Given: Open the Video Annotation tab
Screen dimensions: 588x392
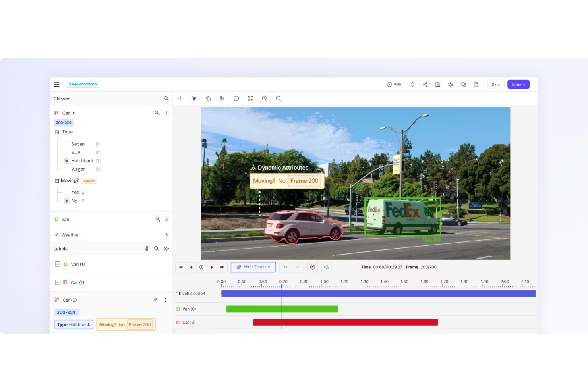Looking at the screenshot, I should (x=83, y=84).
